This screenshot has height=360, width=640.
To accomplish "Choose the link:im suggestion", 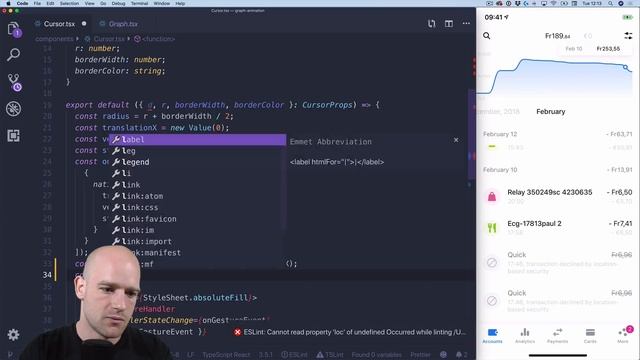I will (x=197, y=230).
